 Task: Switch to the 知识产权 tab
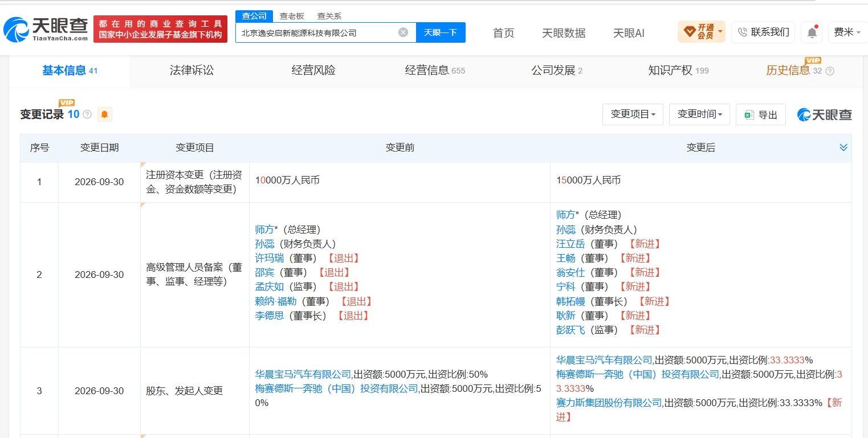678,71
